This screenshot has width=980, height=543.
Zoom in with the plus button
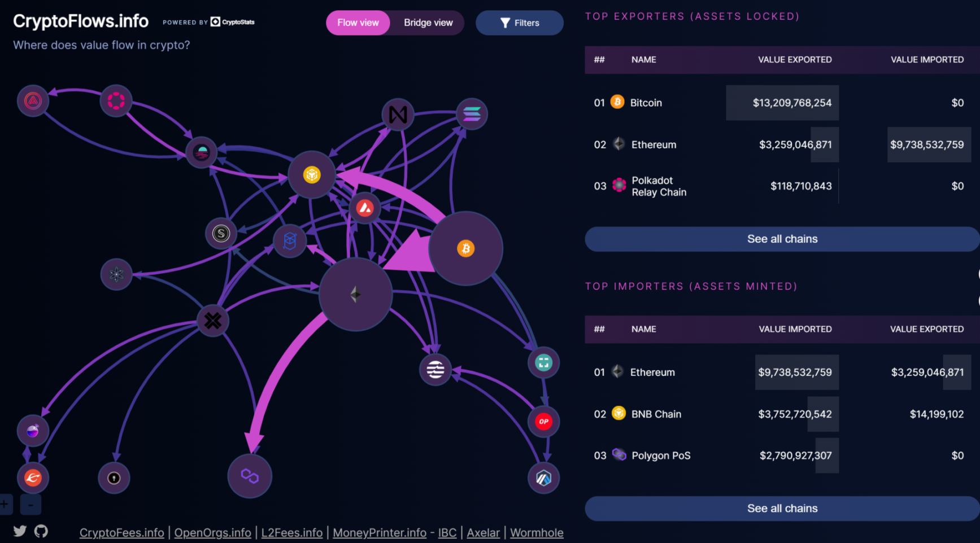[x=6, y=504]
